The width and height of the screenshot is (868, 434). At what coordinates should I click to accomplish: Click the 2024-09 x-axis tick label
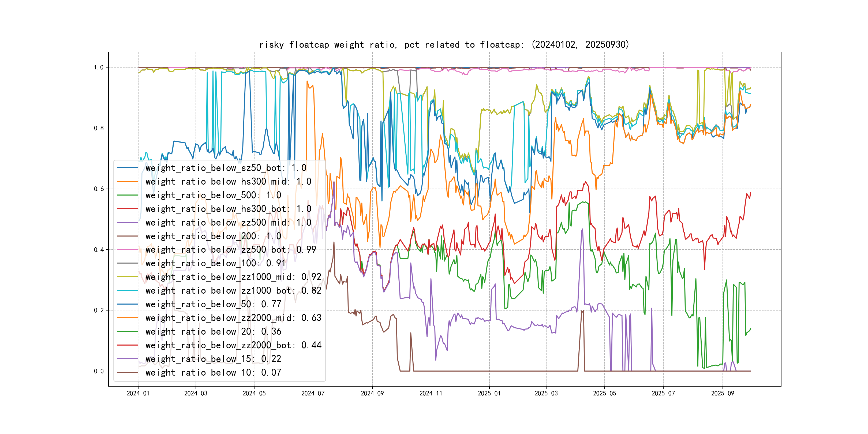coord(372,393)
